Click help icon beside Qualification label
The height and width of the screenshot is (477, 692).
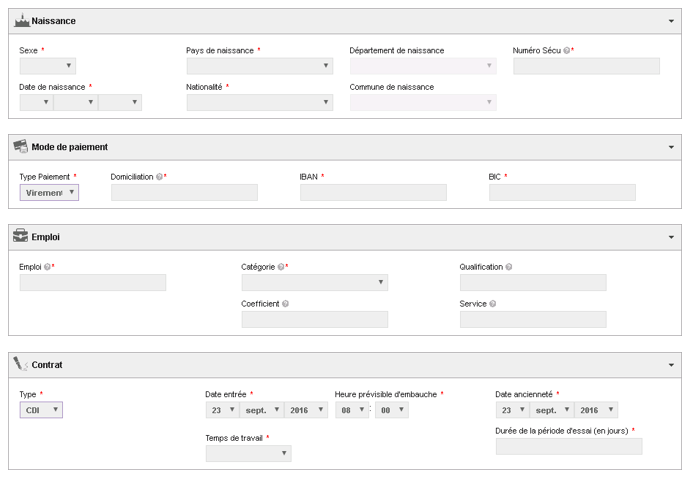point(509,267)
